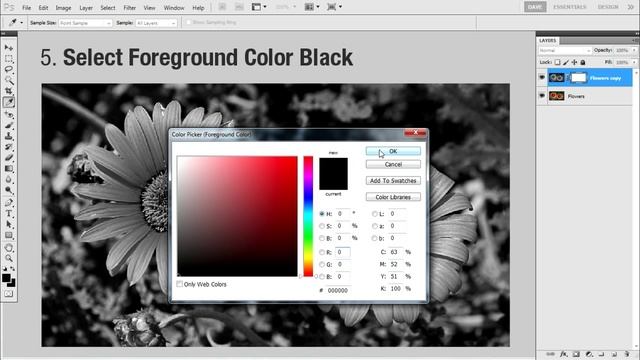Click the lock all padlock icon
Screen dimensions: 640x360
[x=583, y=62]
